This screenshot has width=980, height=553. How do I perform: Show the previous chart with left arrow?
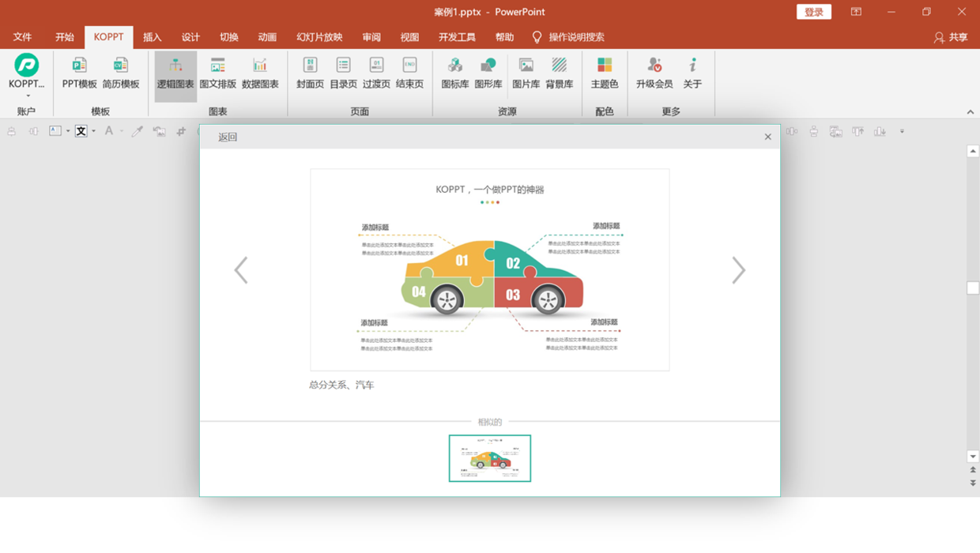[x=241, y=270]
